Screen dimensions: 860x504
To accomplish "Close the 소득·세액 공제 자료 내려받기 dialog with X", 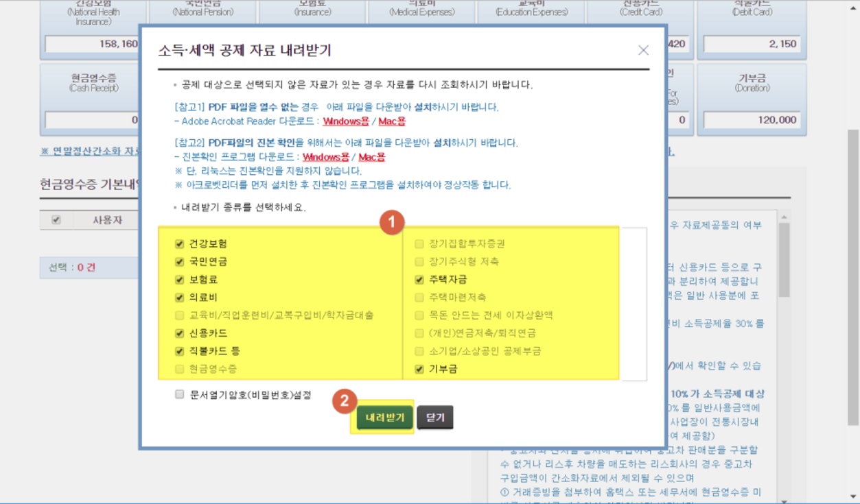I will click(643, 50).
